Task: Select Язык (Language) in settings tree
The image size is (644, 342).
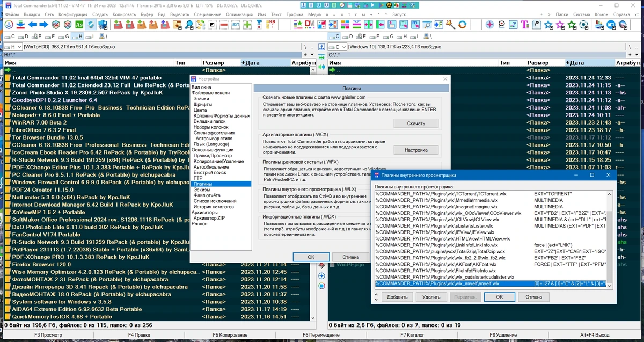Action: coord(211,144)
